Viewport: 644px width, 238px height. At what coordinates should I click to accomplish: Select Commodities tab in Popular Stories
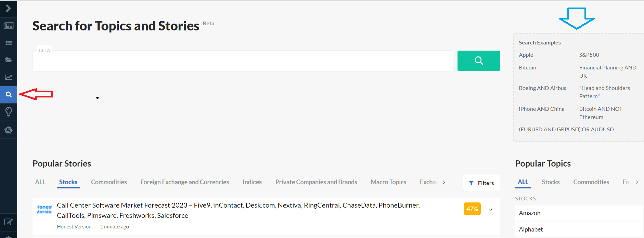coord(109,182)
